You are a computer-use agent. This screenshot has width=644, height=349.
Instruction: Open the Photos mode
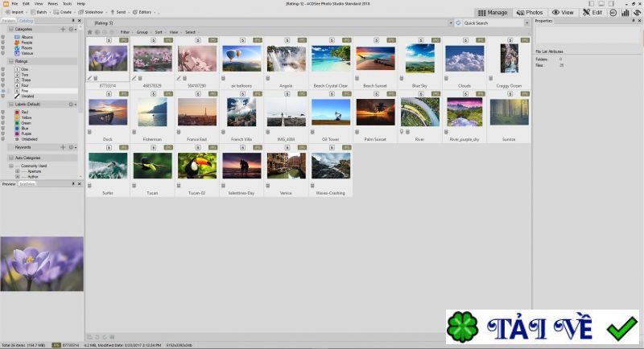point(530,13)
